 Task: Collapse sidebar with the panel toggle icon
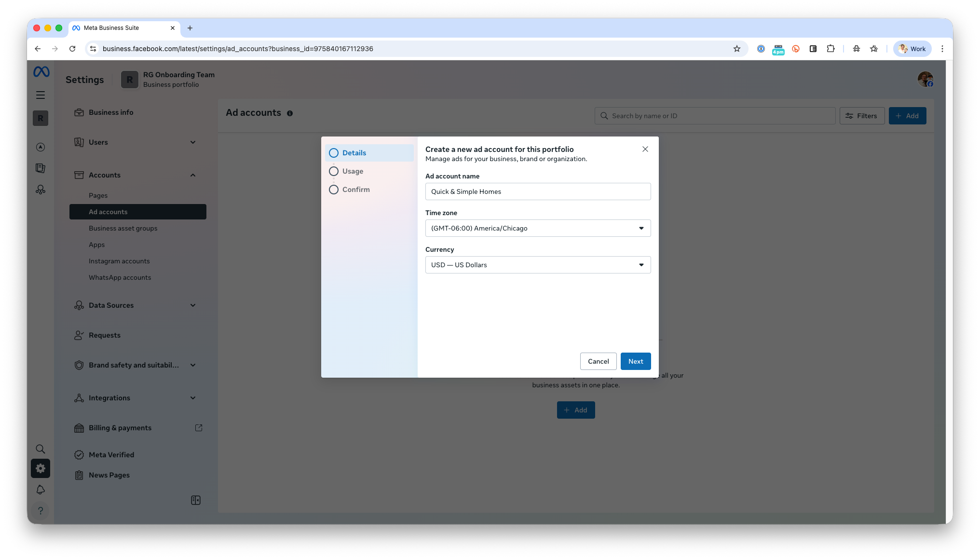click(x=196, y=500)
